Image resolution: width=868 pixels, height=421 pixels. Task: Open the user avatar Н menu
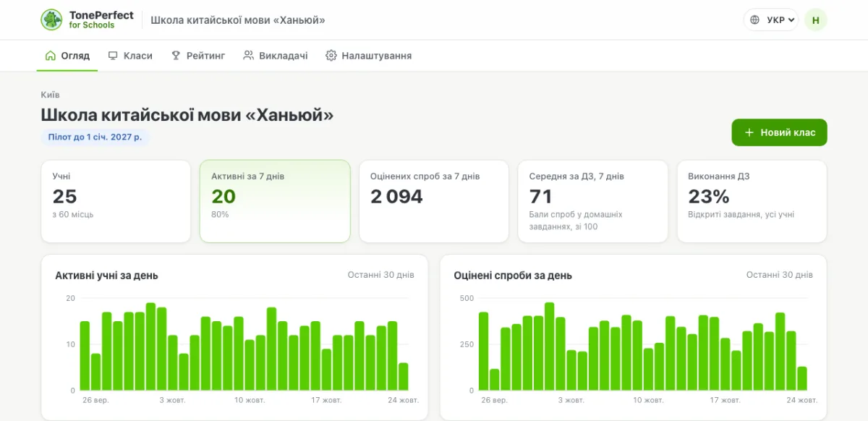pyautogui.click(x=816, y=20)
